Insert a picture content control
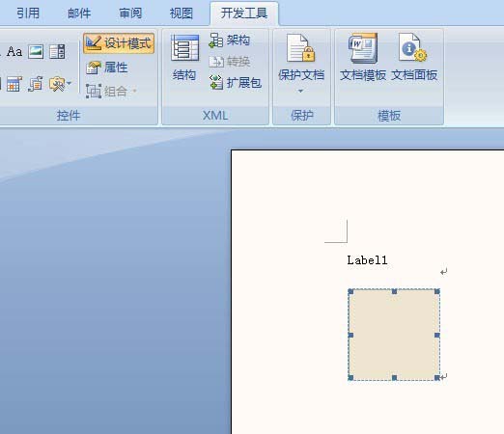 pyautogui.click(x=36, y=52)
